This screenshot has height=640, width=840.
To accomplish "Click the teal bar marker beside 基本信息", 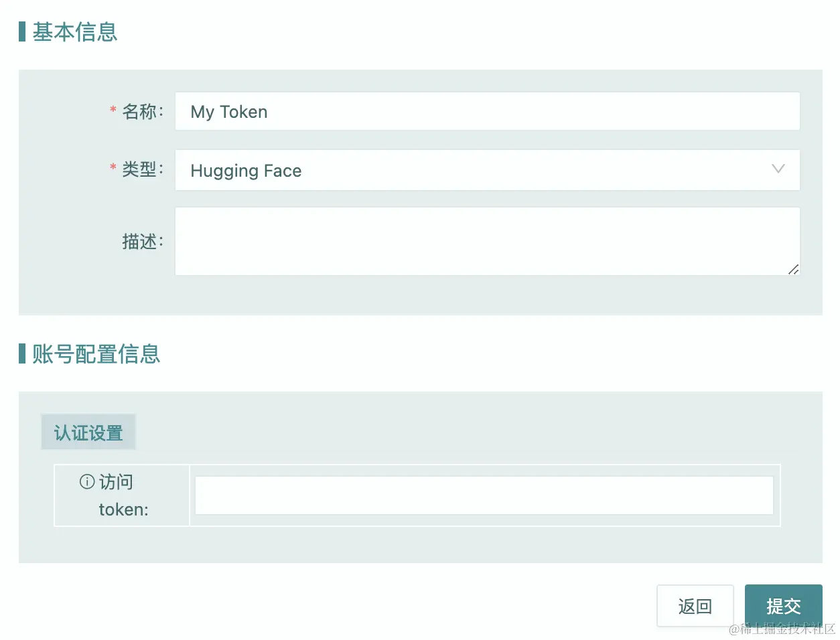I will click(22, 31).
